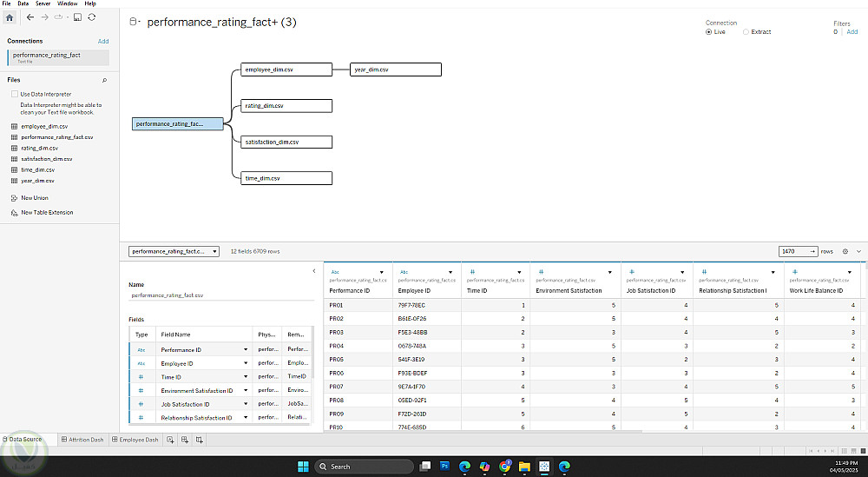Select the Live connection radio button

click(x=708, y=32)
